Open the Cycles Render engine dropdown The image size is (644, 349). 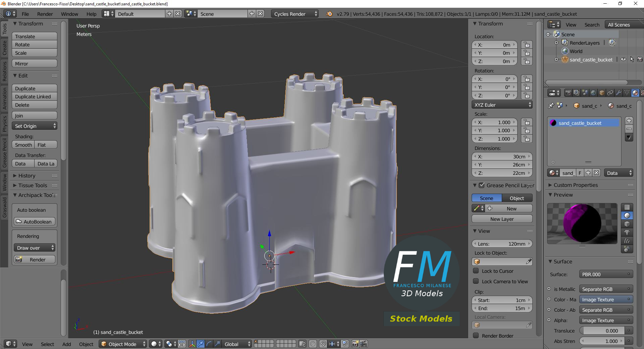[294, 14]
